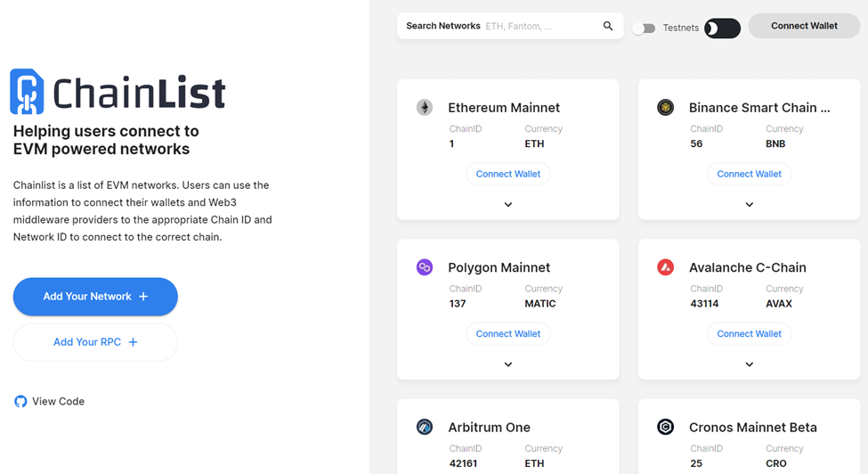
Task: Click the Ethereum Mainnet logo icon
Action: point(425,107)
